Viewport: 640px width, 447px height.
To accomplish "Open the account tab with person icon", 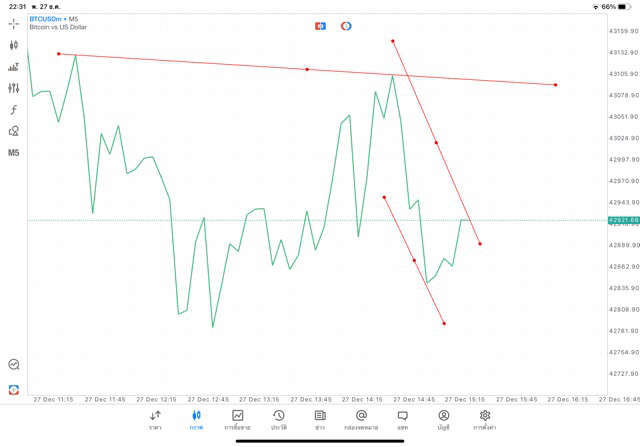I will point(444,420).
